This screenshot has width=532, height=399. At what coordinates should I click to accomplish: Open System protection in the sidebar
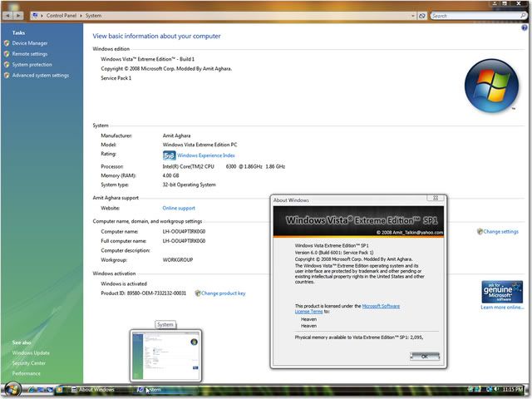coord(32,65)
